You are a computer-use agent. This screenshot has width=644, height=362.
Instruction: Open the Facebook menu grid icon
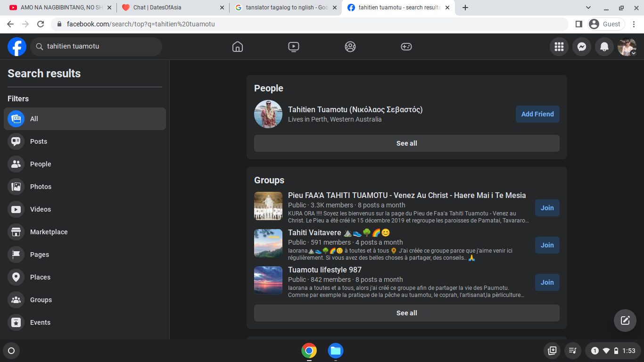559,47
